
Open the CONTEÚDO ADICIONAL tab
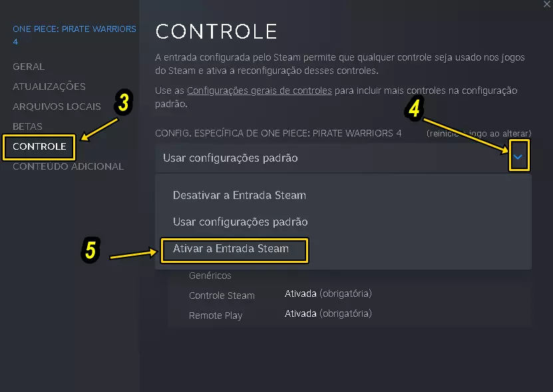pos(68,166)
